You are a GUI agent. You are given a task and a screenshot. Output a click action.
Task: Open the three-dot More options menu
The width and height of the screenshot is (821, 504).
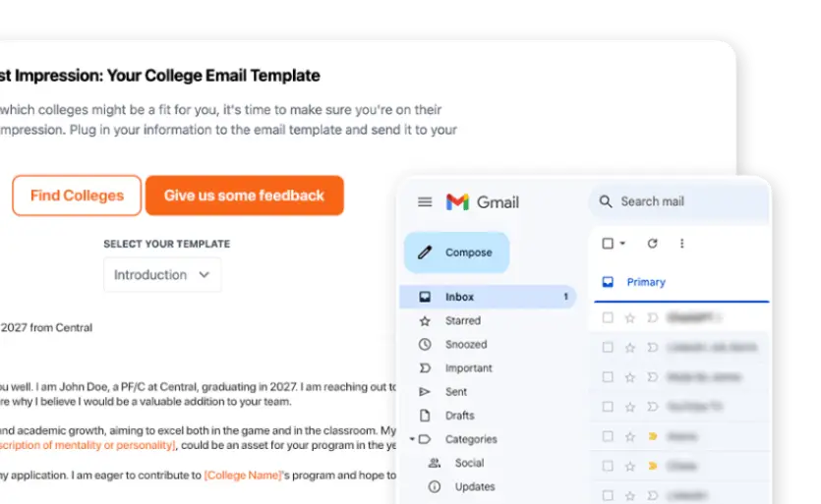click(x=681, y=244)
